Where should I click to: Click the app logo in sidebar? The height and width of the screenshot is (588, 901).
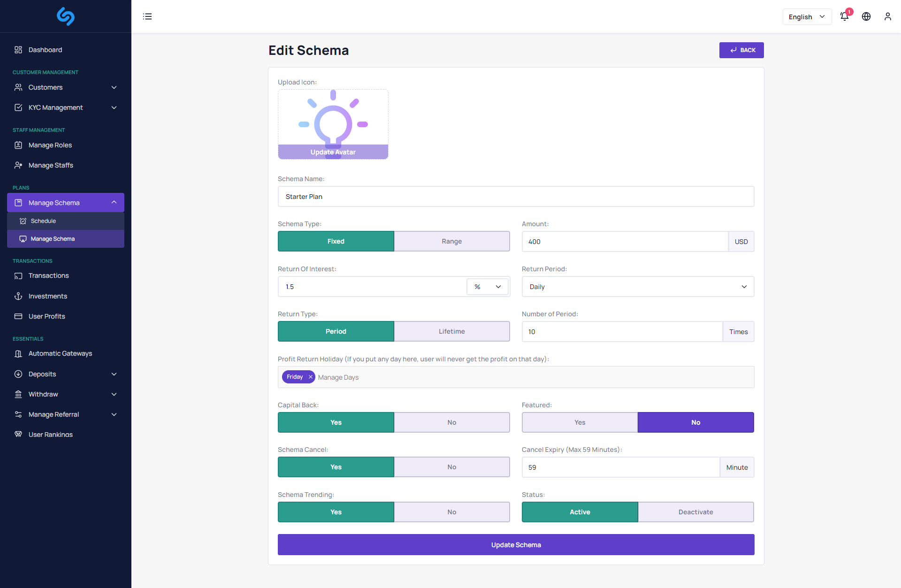click(66, 16)
